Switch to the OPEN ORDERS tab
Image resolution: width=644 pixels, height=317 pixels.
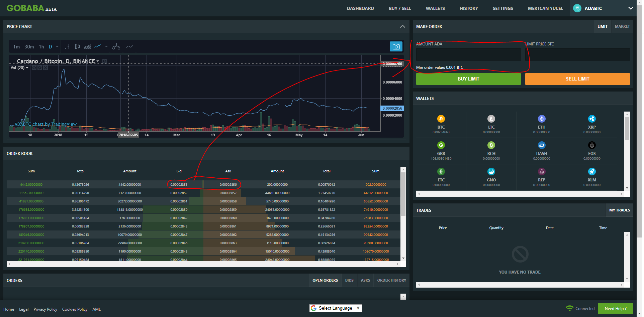(325, 280)
